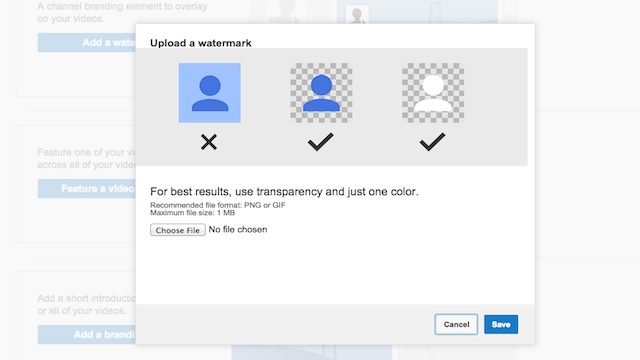Click the dimmed 'Feature a video' background button

tap(87, 189)
